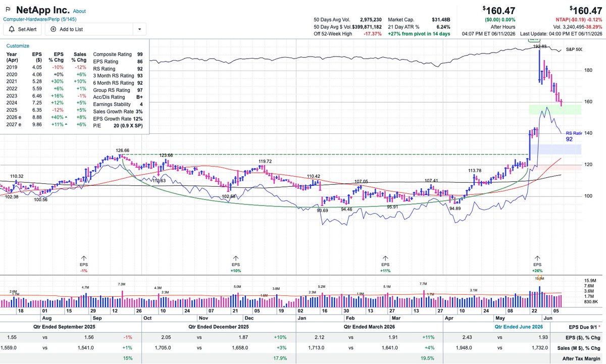This screenshot has width=606, height=364.
Task: Click the bell icon in Set Alert
Action: (11, 29)
